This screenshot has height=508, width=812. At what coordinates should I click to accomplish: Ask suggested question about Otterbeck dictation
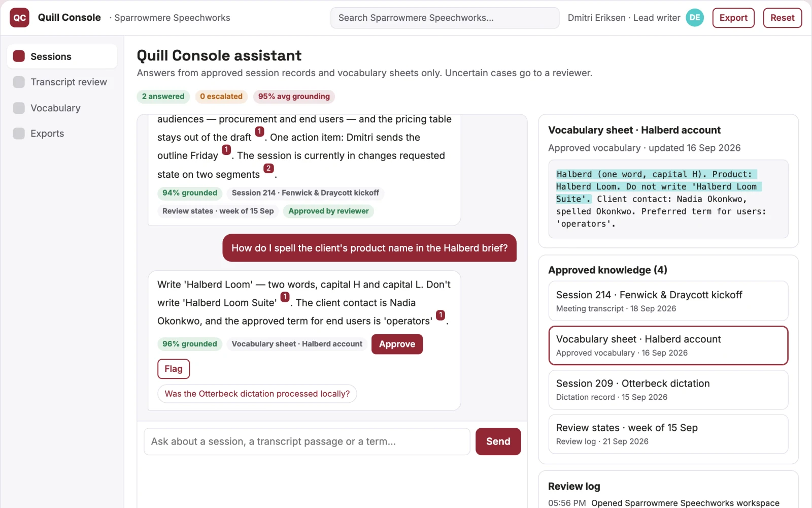[x=257, y=394]
